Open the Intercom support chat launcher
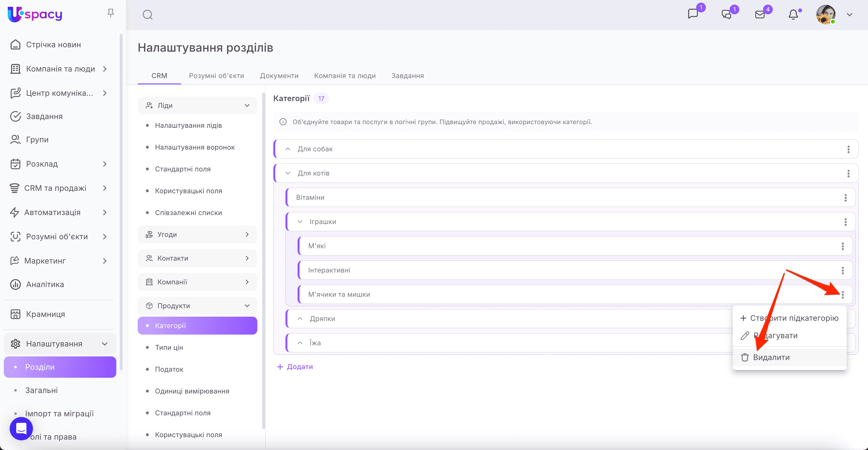 point(21,428)
